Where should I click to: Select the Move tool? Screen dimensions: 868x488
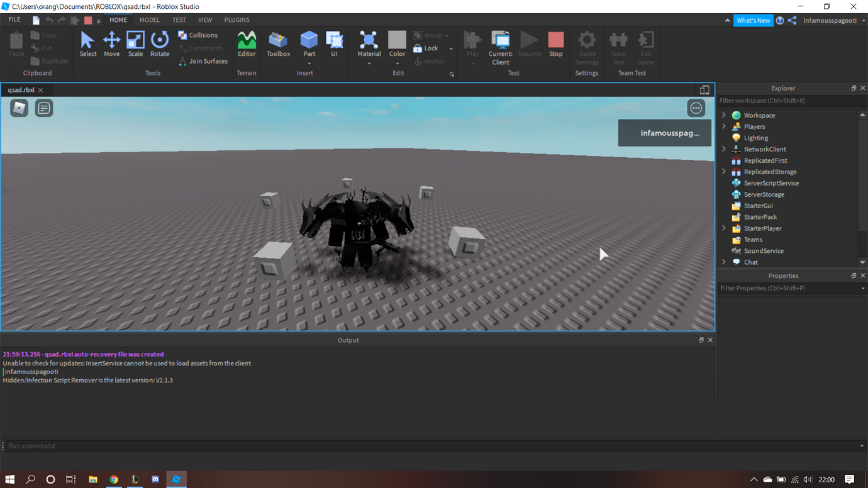(112, 44)
